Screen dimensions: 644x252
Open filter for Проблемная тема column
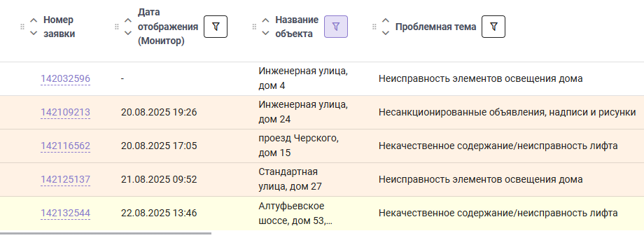tap(493, 27)
